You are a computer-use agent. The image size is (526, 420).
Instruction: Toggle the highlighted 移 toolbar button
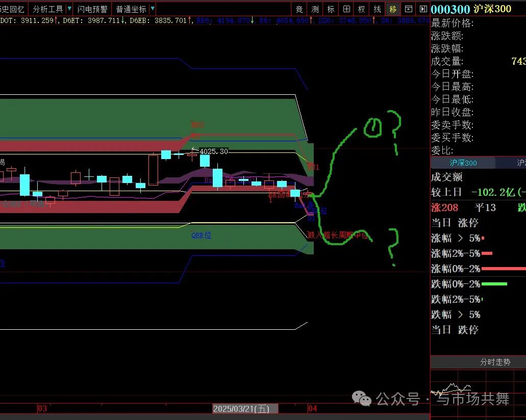[x=393, y=9]
